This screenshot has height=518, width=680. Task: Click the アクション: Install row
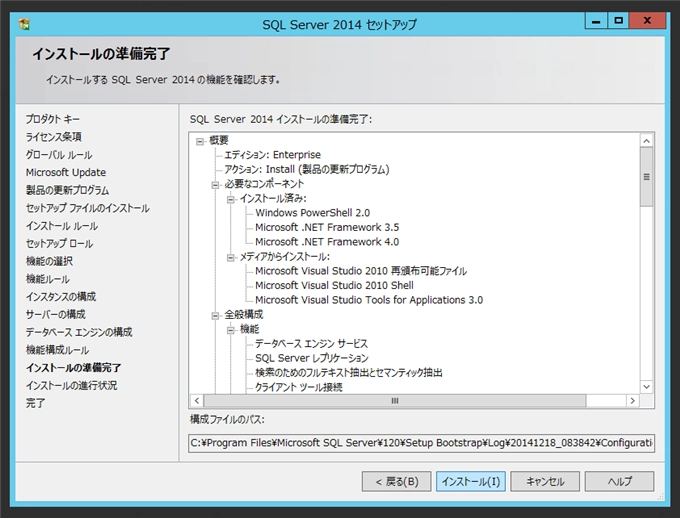(307, 169)
